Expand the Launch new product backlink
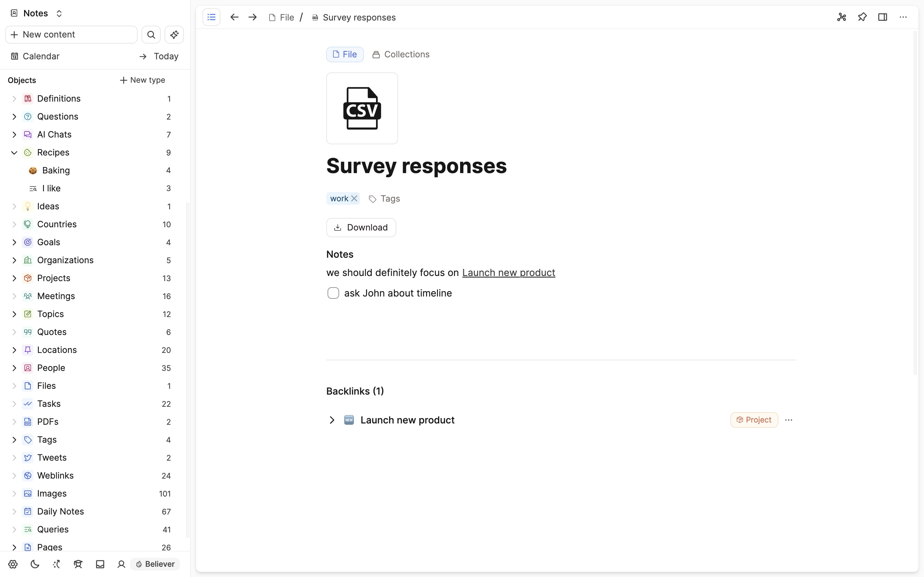The height and width of the screenshot is (577, 924). point(332,420)
